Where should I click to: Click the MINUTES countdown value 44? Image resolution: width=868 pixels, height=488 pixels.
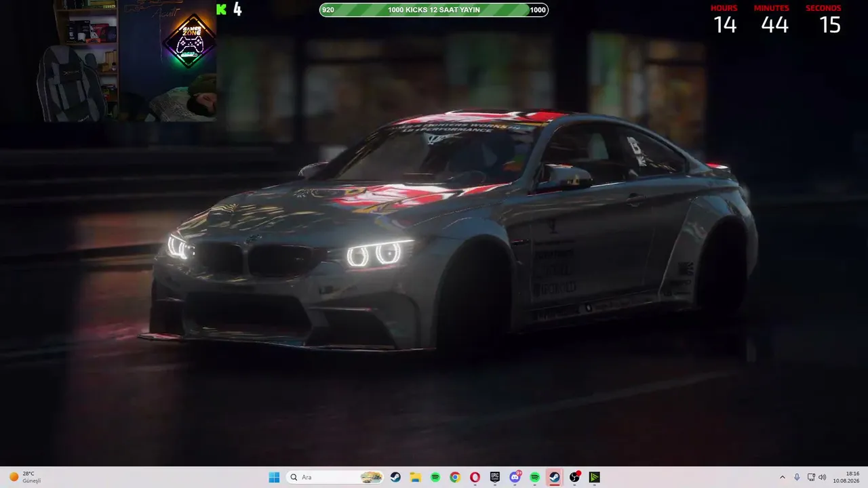tap(774, 25)
